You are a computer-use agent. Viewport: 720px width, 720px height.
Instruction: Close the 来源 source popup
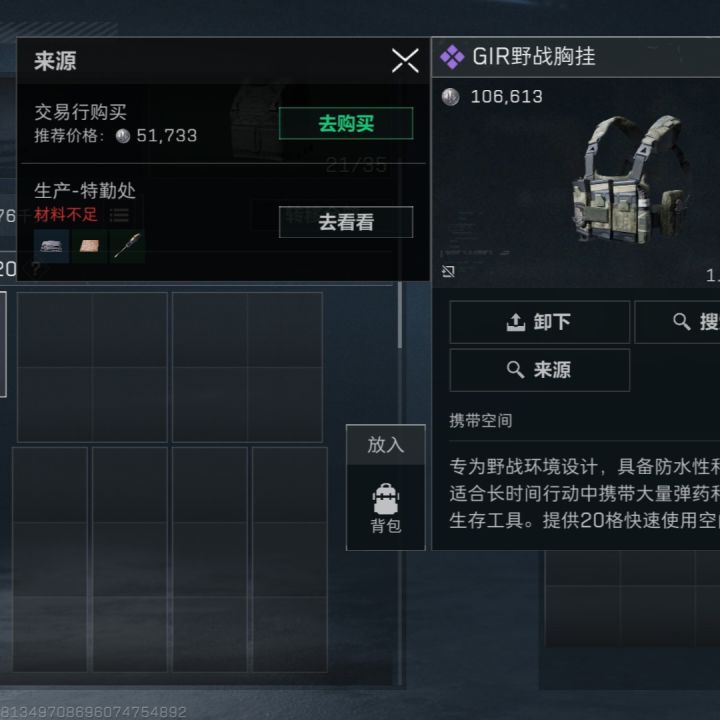point(405,61)
